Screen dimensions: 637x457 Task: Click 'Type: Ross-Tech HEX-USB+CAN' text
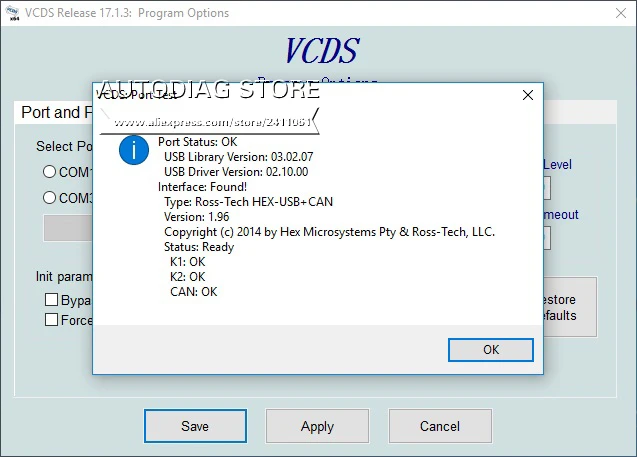click(x=248, y=202)
